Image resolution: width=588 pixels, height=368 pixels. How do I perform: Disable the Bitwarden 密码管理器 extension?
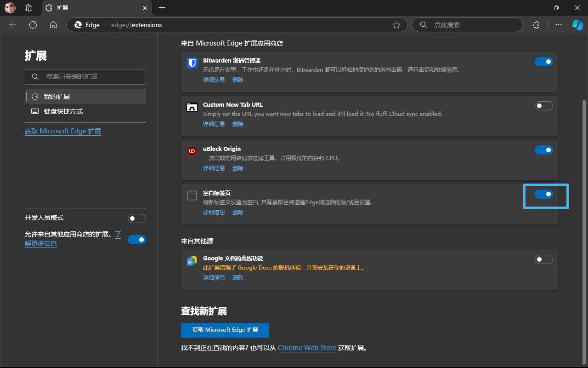(544, 62)
